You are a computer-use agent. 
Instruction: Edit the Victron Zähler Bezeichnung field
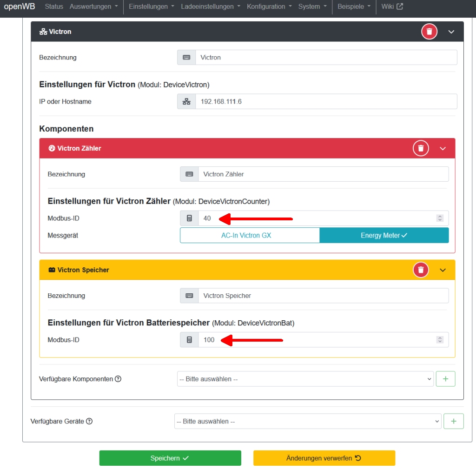point(324,174)
